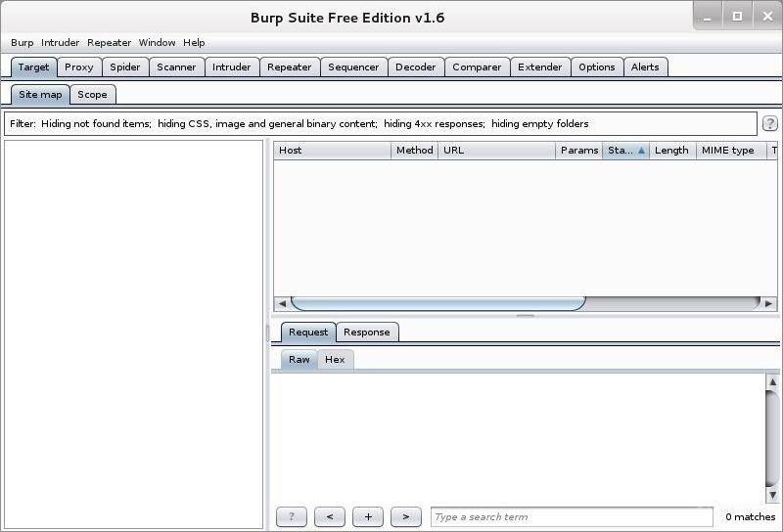Switch to the Comparer tab
The image size is (783, 532).
[477, 66]
